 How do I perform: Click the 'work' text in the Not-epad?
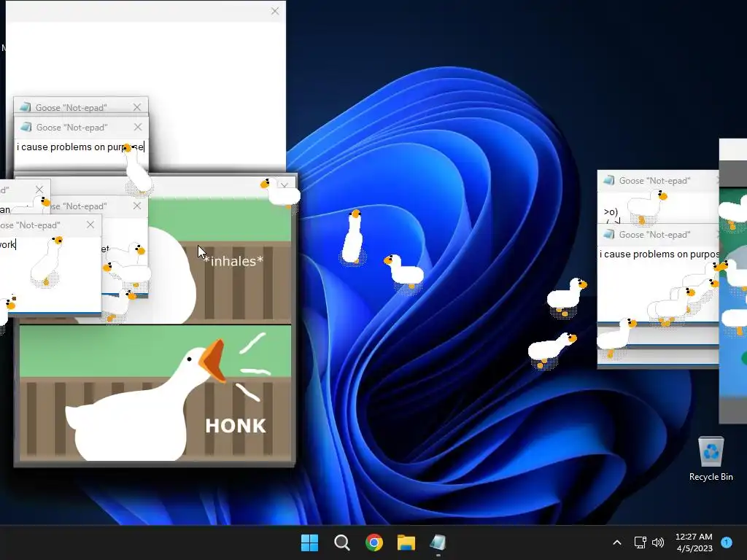pyautogui.click(x=8, y=245)
